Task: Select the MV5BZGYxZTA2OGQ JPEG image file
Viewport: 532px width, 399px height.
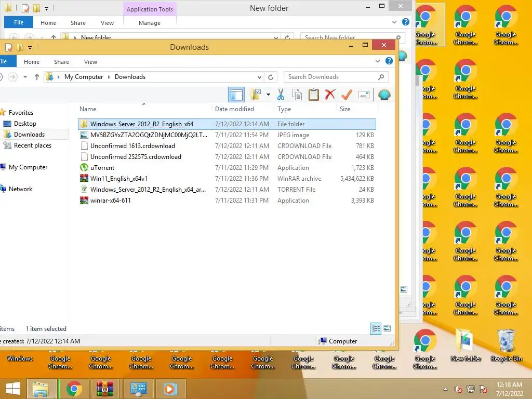Action: (227, 135)
